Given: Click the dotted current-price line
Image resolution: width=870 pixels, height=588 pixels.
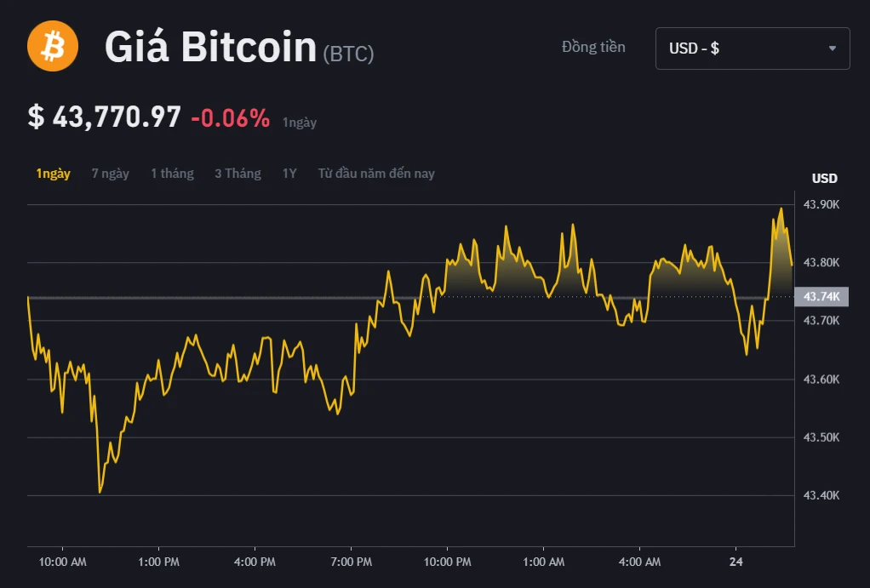Looking at the screenshot, I should [511, 297].
